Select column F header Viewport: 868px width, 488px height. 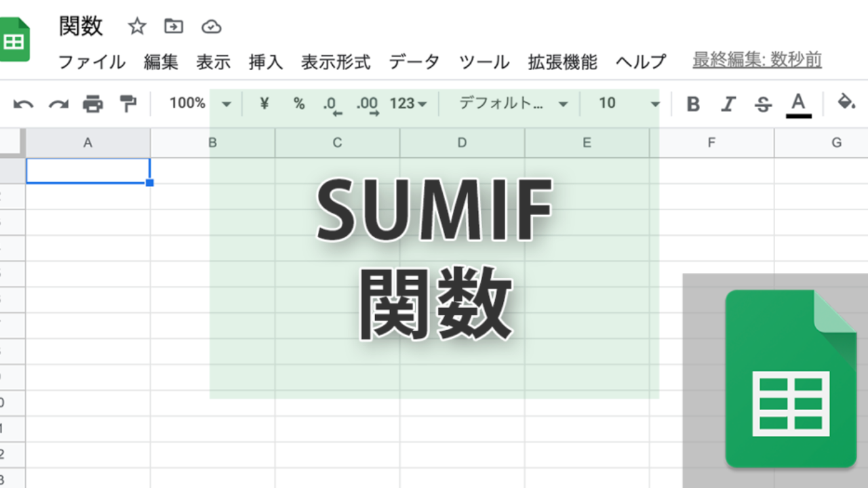[711, 143]
